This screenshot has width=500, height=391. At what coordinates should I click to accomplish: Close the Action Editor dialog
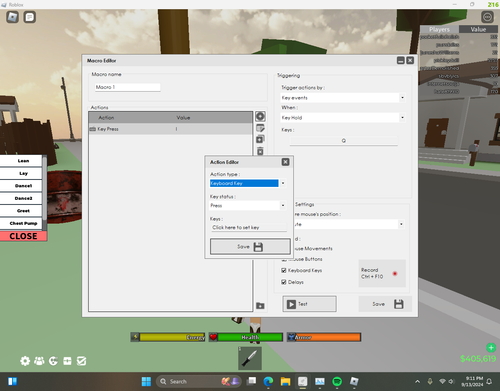[286, 162]
